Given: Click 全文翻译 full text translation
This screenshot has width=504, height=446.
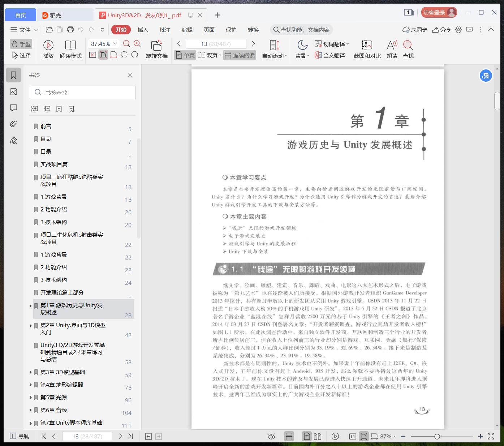Looking at the screenshot, I should click(330, 55).
